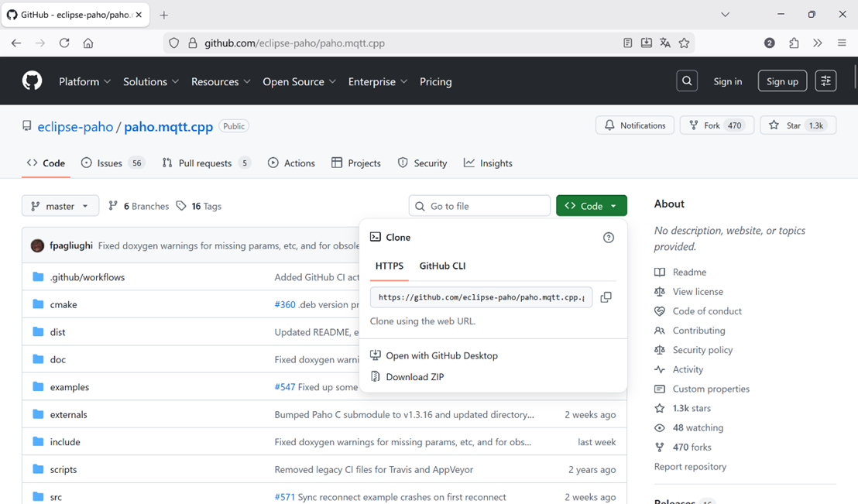Click the fpagliughi avatar image
The height and width of the screenshot is (504, 858).
point(37,245)
